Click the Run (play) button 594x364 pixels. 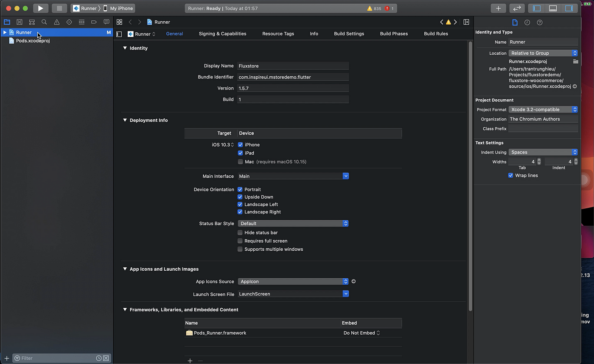point(40,8)
